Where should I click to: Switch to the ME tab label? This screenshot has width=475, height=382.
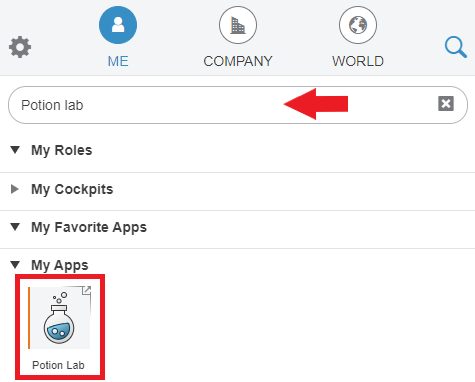pyautogui.click(x=118, y=61)
